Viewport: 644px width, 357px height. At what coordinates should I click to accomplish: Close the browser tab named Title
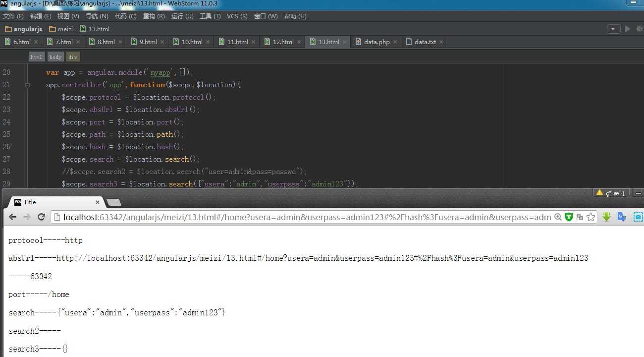click(x=98, y=202)
